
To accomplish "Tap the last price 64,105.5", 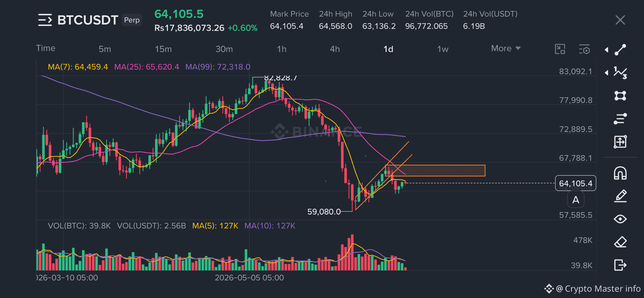I will (179, 14).
